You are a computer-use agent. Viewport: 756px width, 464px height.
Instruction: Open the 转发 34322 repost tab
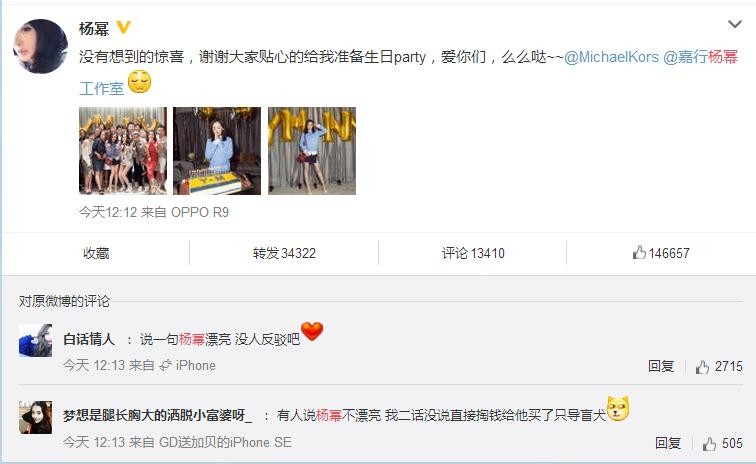[x=284, y=253]
